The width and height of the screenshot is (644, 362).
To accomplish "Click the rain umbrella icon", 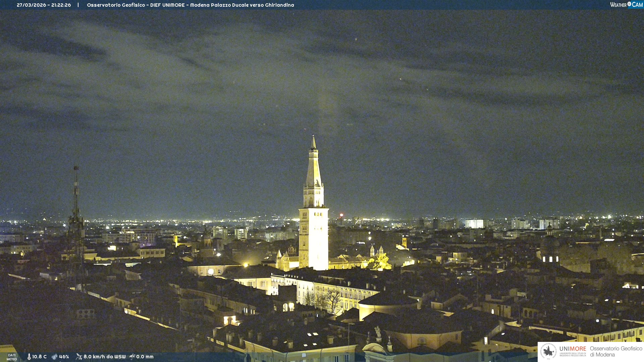I will coord(132,357).
